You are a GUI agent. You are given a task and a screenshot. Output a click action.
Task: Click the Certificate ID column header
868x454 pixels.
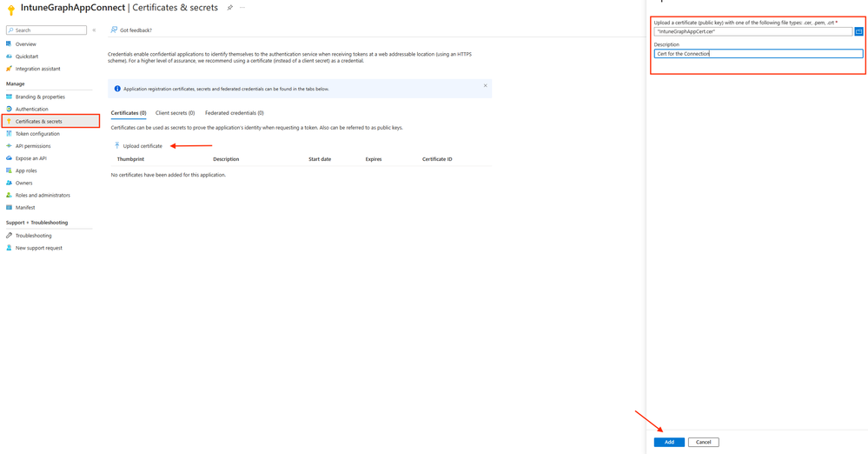click(x=437, y=159)
